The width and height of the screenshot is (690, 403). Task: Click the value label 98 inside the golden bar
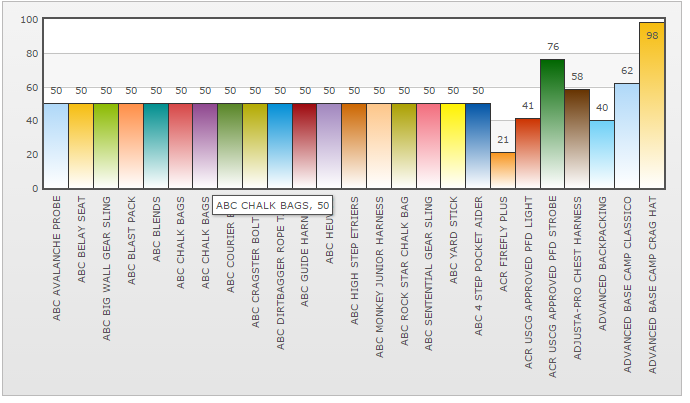coord(652,36)
